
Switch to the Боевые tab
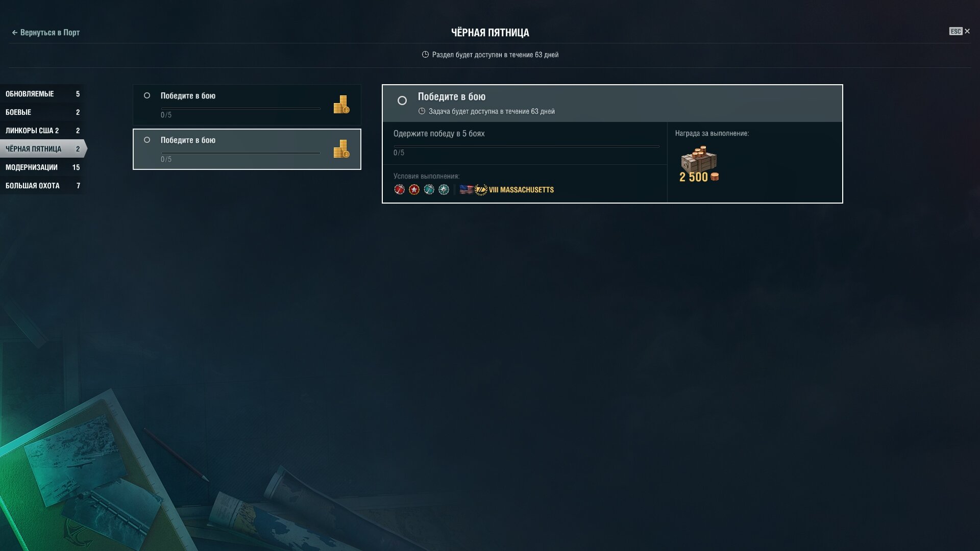pyautogui.click(x=43, y=112)
